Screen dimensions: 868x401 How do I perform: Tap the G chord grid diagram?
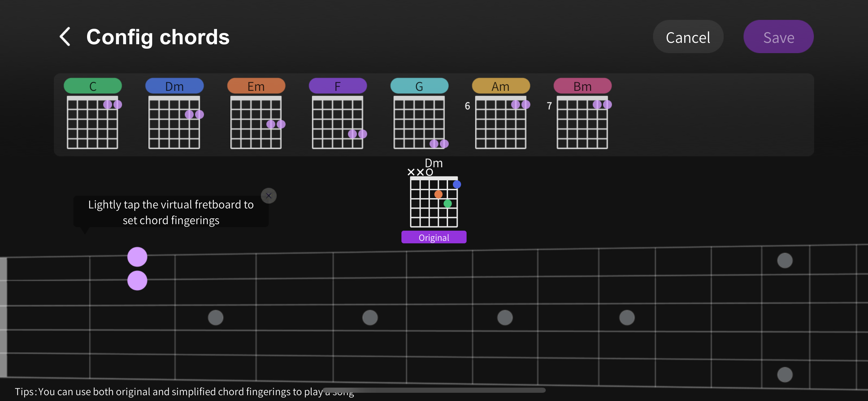pyautogui.click(x=419, y=122)
